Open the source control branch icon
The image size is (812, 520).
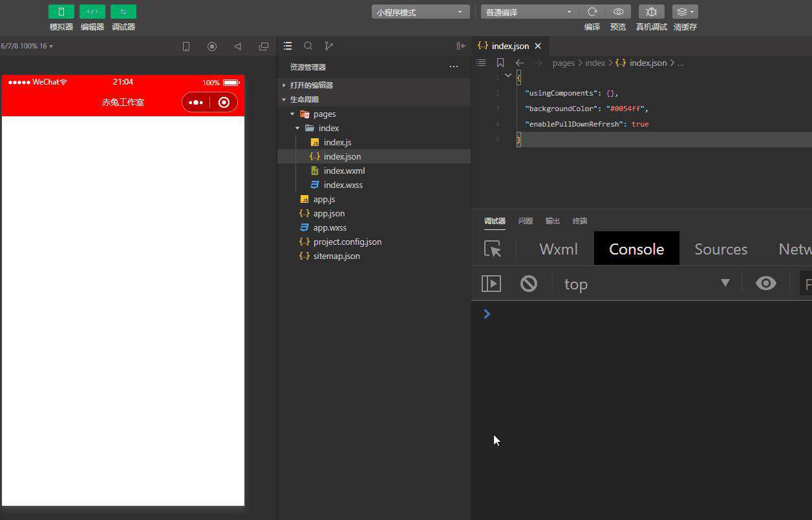pos(329,46)
